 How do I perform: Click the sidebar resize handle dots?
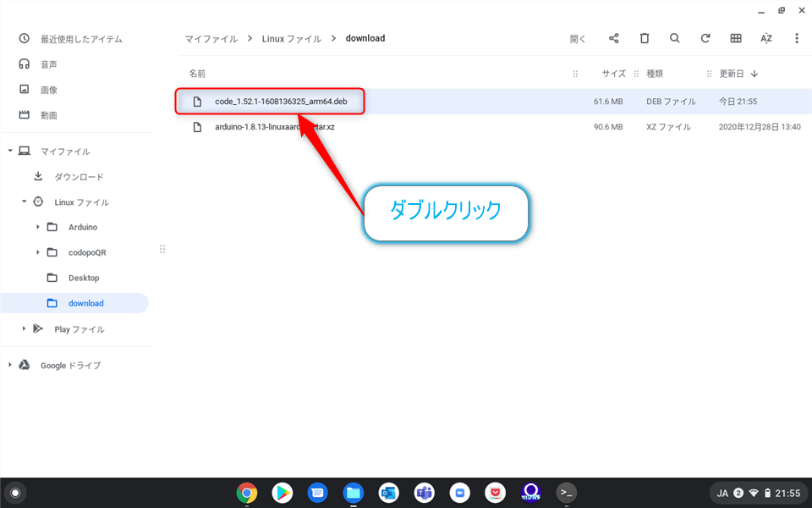pos(162,249)
